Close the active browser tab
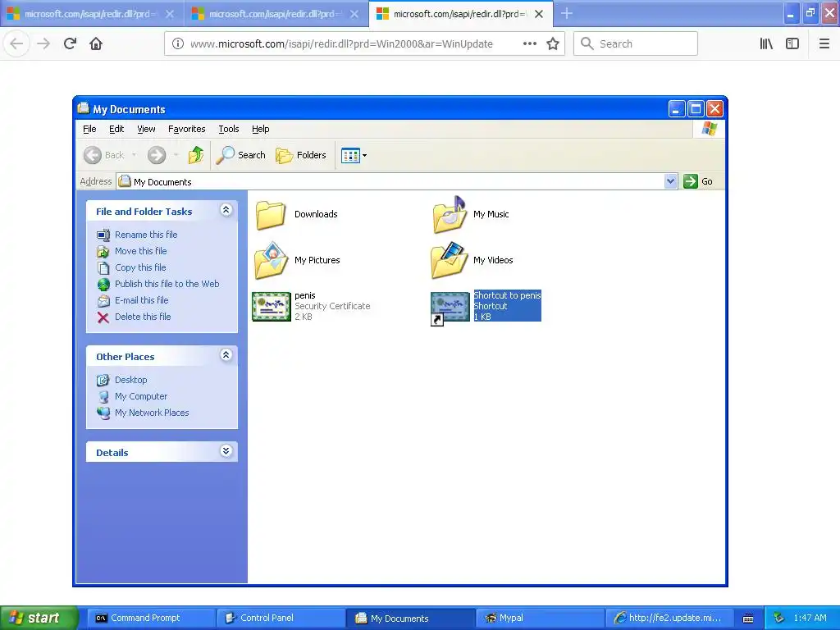The height and width of the screenshot is (630, 840). pyautogui.click(x=539, y=14)
